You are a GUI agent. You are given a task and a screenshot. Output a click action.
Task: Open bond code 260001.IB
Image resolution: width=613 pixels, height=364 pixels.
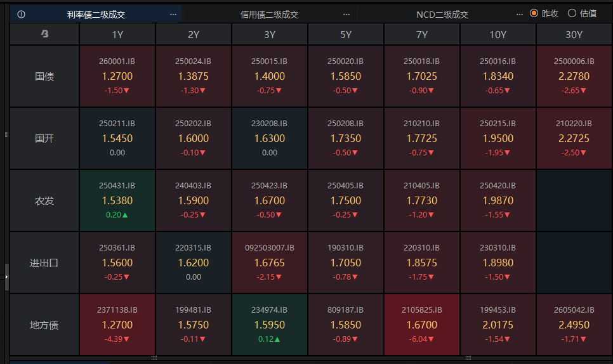coord(117,62)
